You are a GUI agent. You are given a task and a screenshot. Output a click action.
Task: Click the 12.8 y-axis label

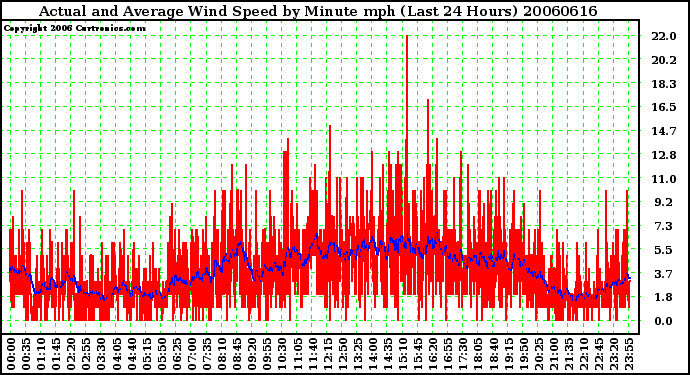[664, 155]
